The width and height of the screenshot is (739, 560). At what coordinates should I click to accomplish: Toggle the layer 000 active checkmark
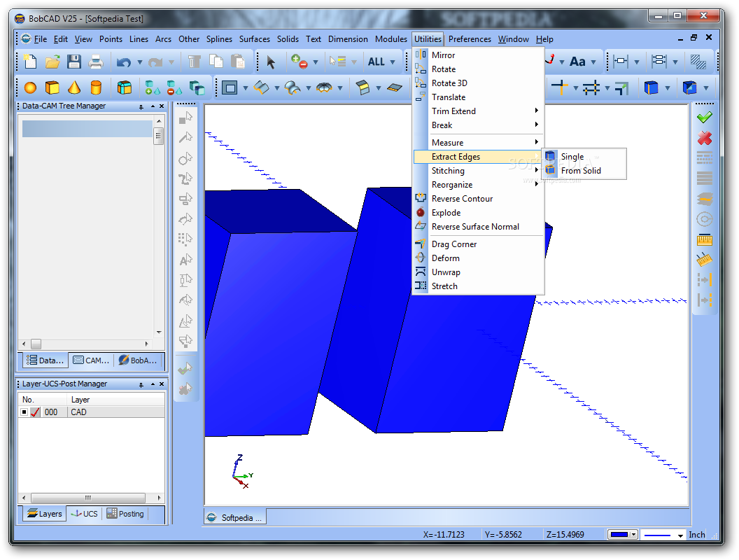pos(36,412)
